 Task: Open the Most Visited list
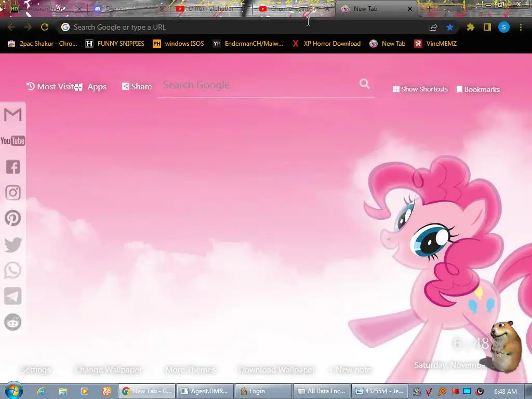tap(50, 87)
